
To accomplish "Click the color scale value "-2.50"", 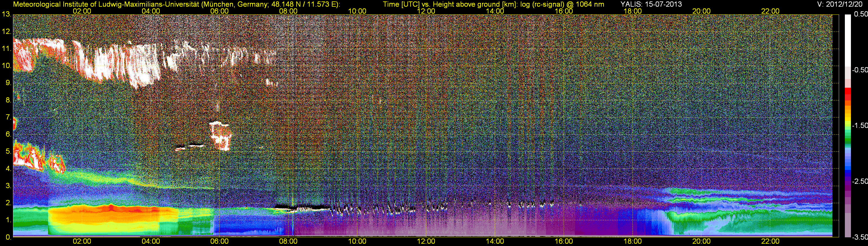I will click(859, 181).
